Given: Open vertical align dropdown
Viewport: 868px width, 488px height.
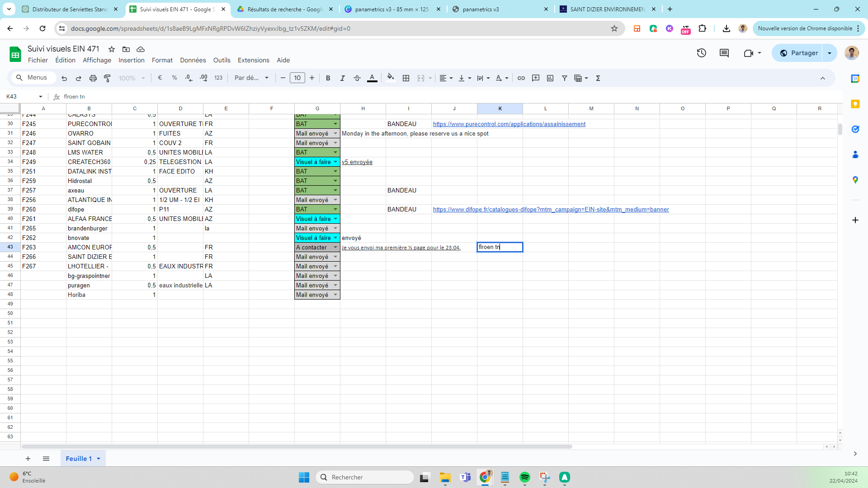Looking at the screenshot, I should click(465, 78).
